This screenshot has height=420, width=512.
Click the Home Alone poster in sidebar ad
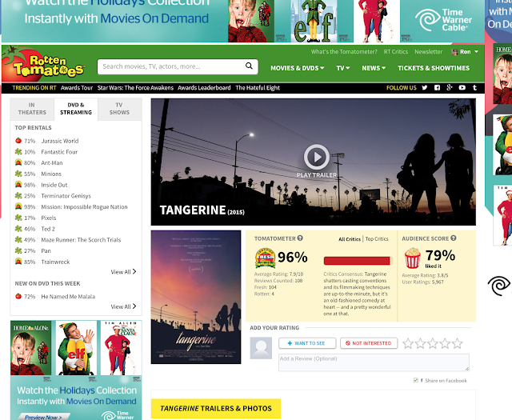pyautogui.click(x=31, y=348)
